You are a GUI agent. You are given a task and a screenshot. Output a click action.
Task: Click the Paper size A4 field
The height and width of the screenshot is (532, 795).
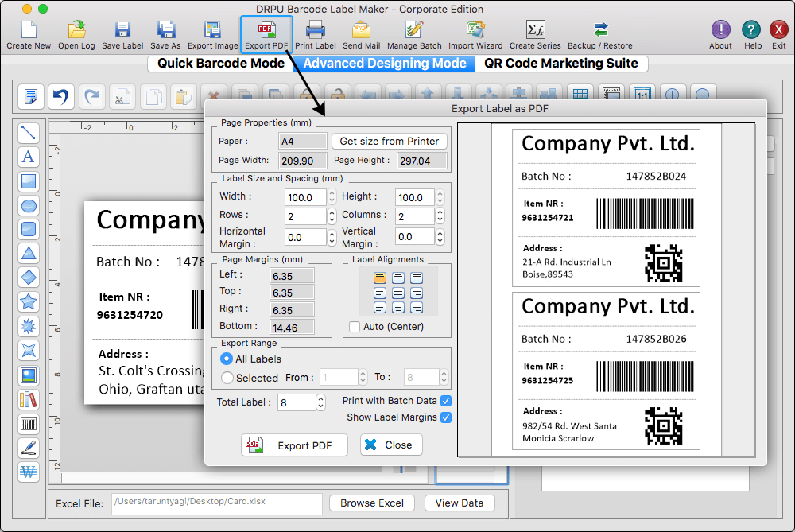(x=303, y=141)
